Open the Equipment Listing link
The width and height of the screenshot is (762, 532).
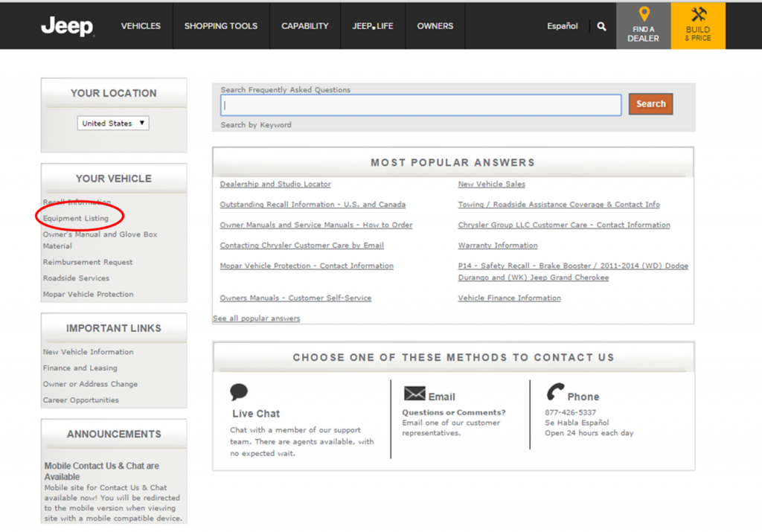pos(76,218)
